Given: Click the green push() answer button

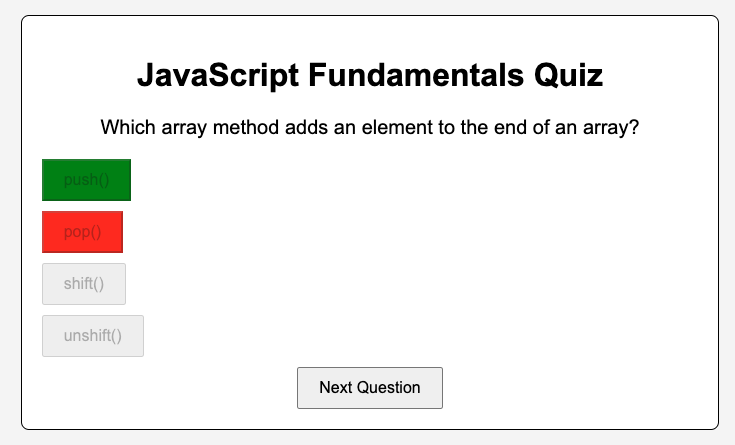Looking at the screenshot, I should click(x=86, y=180).
